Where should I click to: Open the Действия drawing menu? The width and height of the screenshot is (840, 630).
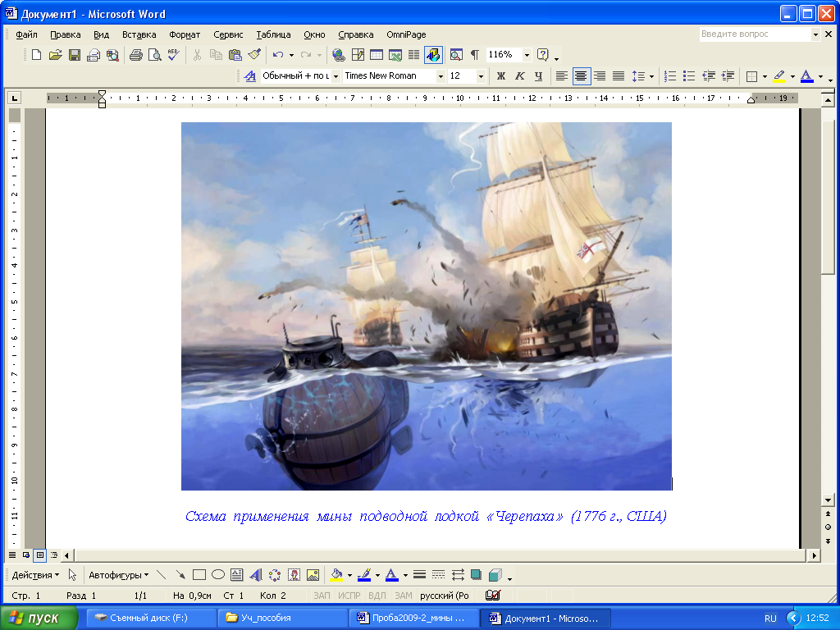[35, 575]
